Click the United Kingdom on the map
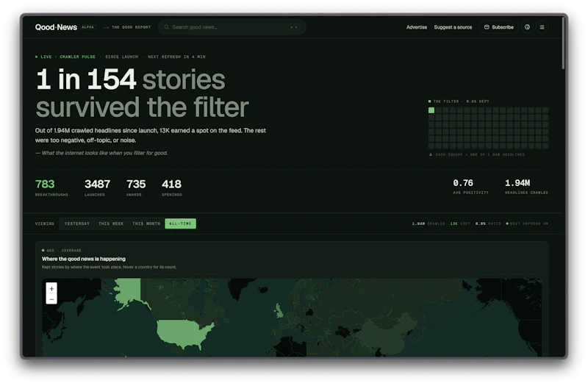 279,311
